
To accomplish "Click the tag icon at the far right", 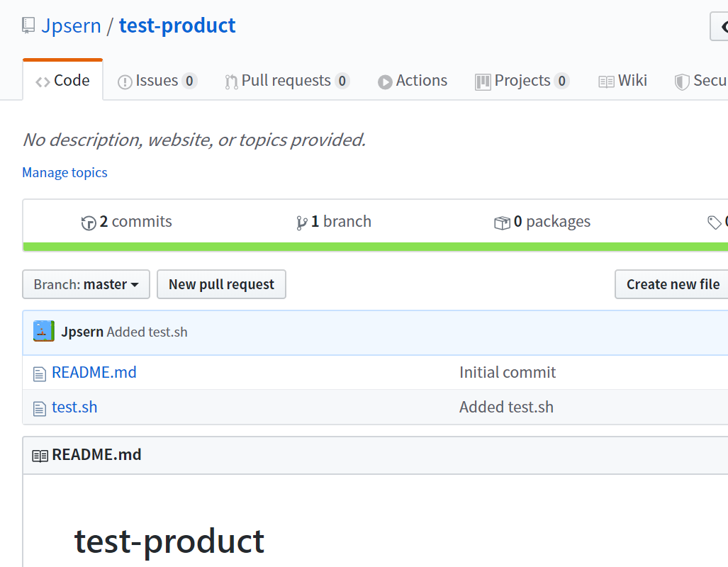I will coord(715,222).
